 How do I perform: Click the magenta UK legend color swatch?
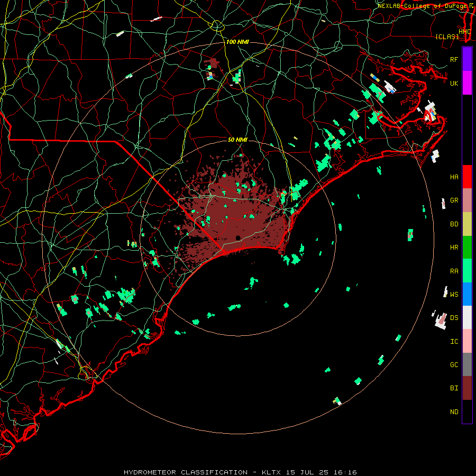point(467,83)
